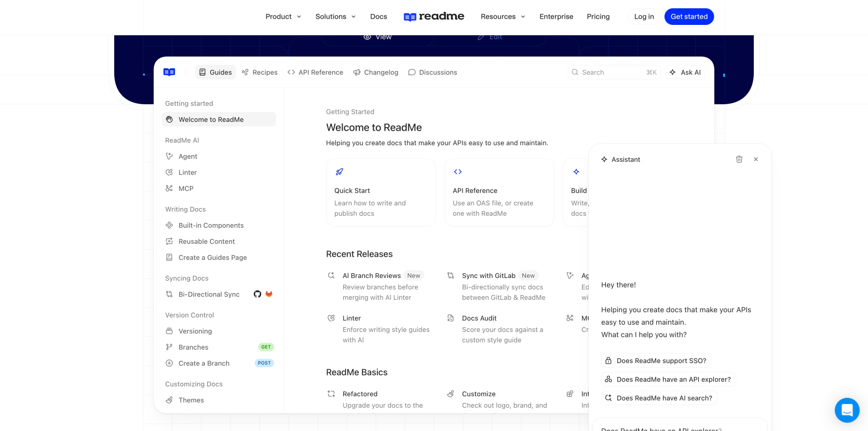Click the Getting Started breadcrumb above the title
The image size is (868, 431).
pos(350,112)
